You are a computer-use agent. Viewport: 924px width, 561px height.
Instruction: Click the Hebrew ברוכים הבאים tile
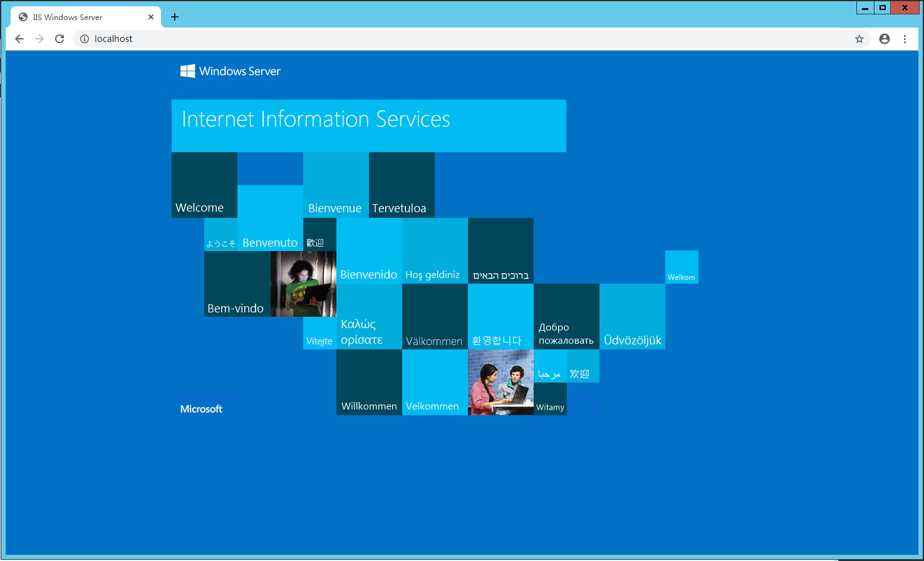pos(501,250)
